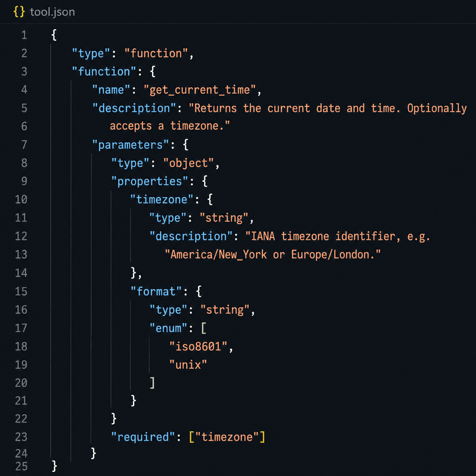
Task: Click the "parameters" key
Action: pyautogui.click(x=130, y=145)
